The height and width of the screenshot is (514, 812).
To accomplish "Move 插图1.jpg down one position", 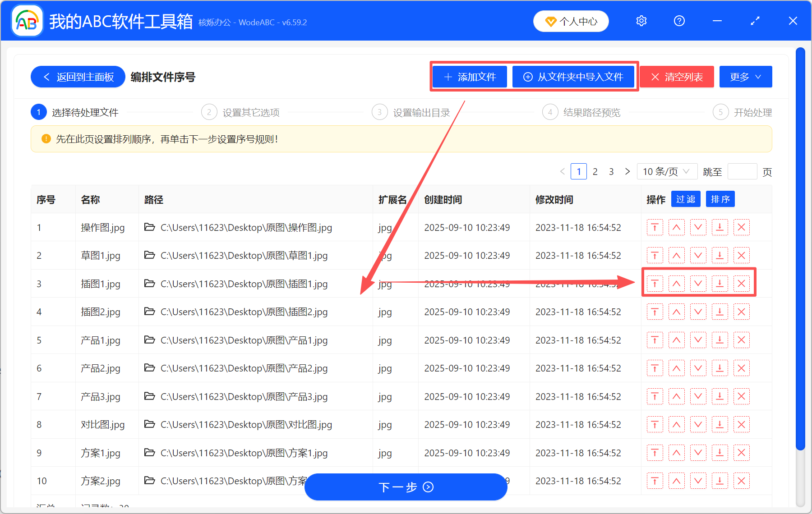I will (x=698, y=284).
